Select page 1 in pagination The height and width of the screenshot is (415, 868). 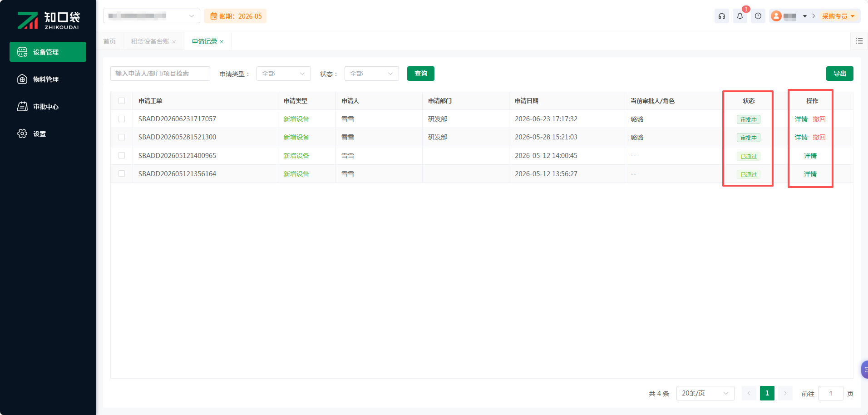(767, 393)
